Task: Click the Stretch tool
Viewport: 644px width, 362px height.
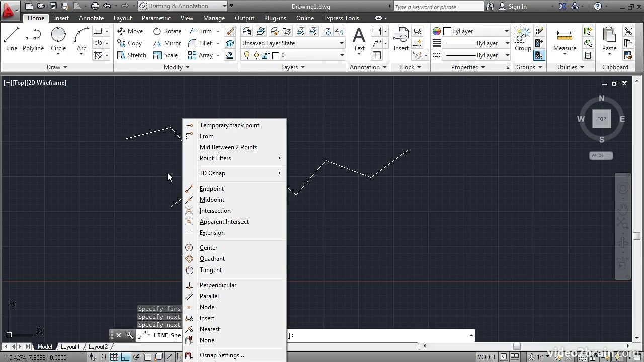Action: point(132,55)
